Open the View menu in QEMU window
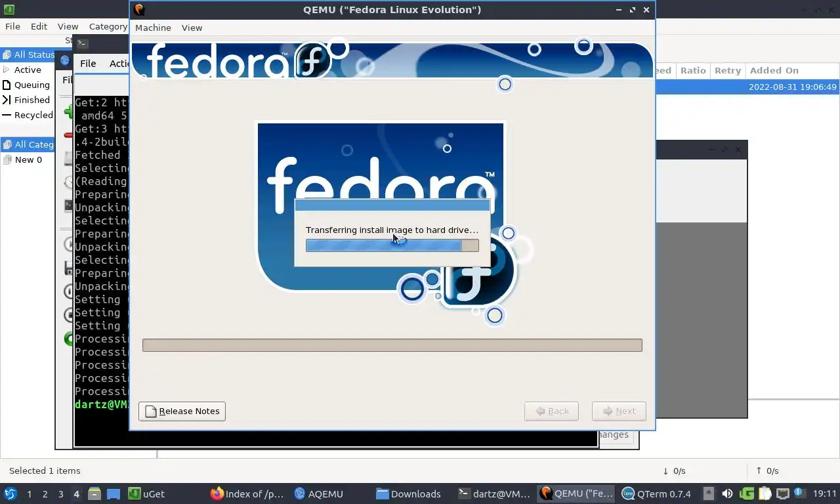The image size is (840, 504). coord(192,28)
